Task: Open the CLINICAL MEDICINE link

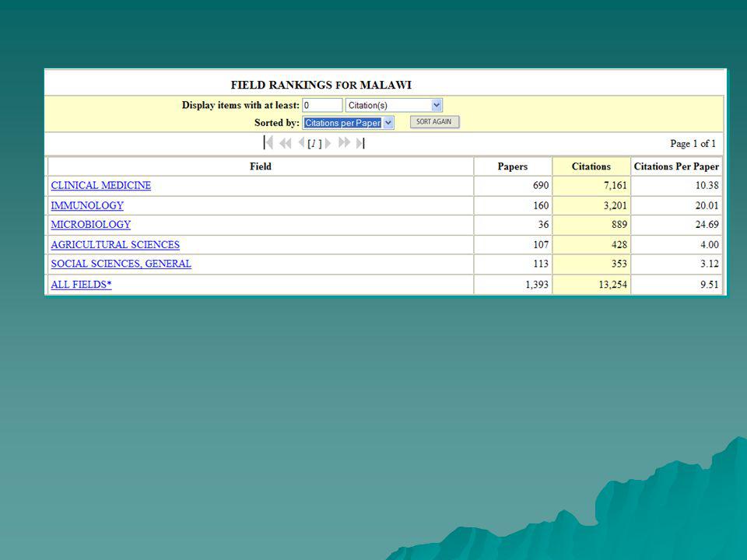Action: point(101,185)
